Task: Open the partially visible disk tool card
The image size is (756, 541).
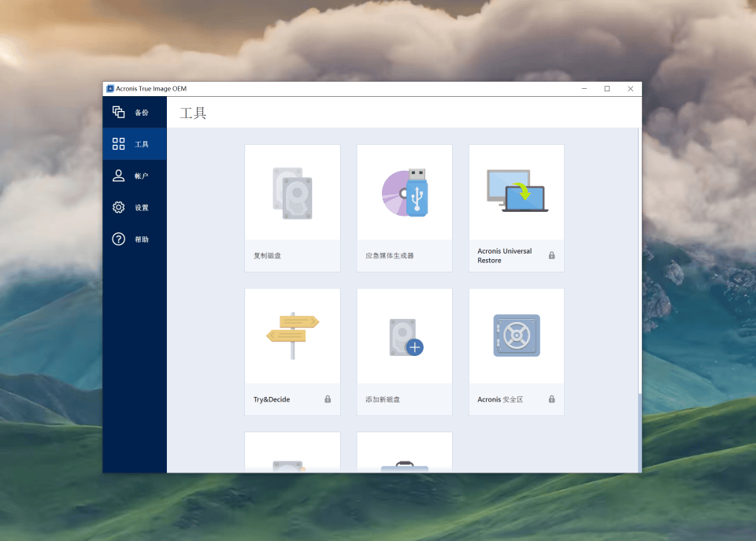Action: pyautogui.click(x=293, y=452)
